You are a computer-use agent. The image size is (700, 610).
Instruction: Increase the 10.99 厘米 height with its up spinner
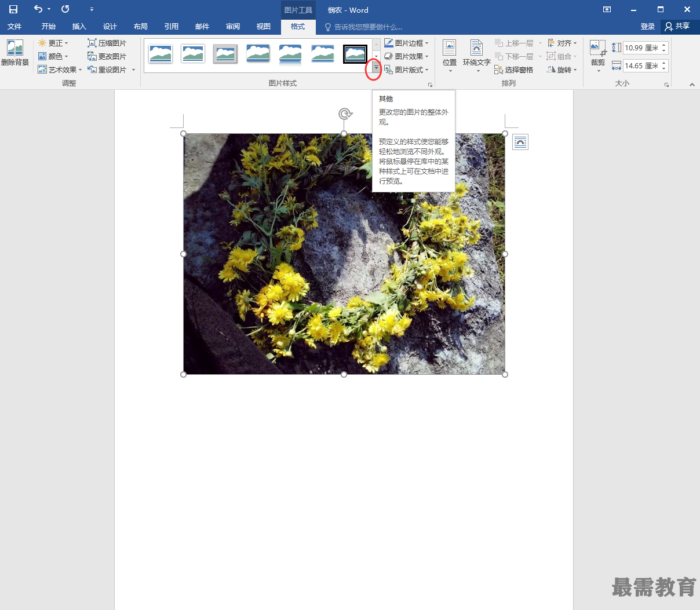[664, 45]
